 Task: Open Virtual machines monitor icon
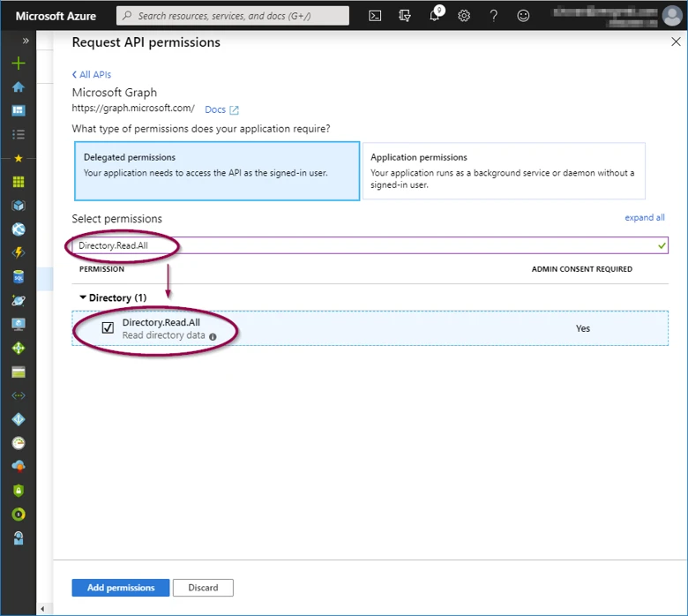point(19,325)
